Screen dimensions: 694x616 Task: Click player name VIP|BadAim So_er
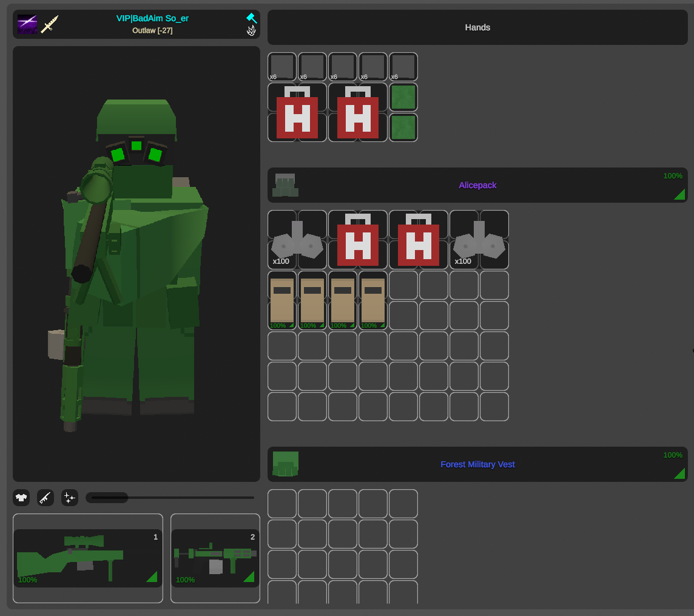point(152,18)
